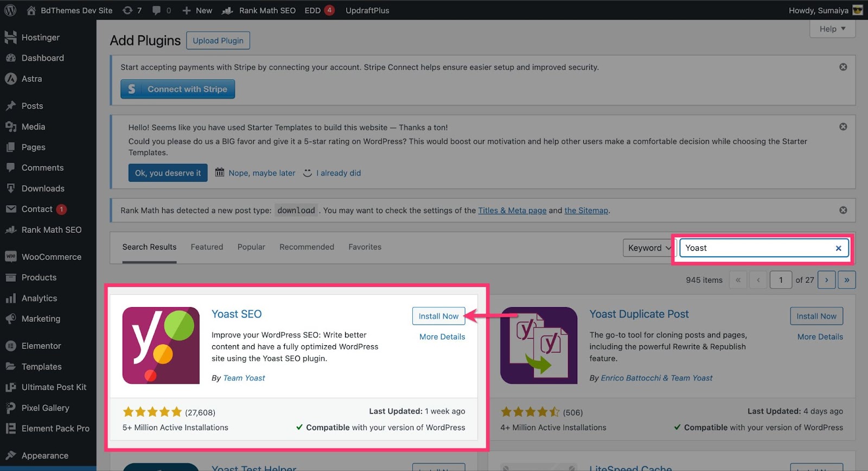Screen dimensions: 868x471
Task: Open the Team Yoast author link under Yoast SEO
Action: coord(244,378)
